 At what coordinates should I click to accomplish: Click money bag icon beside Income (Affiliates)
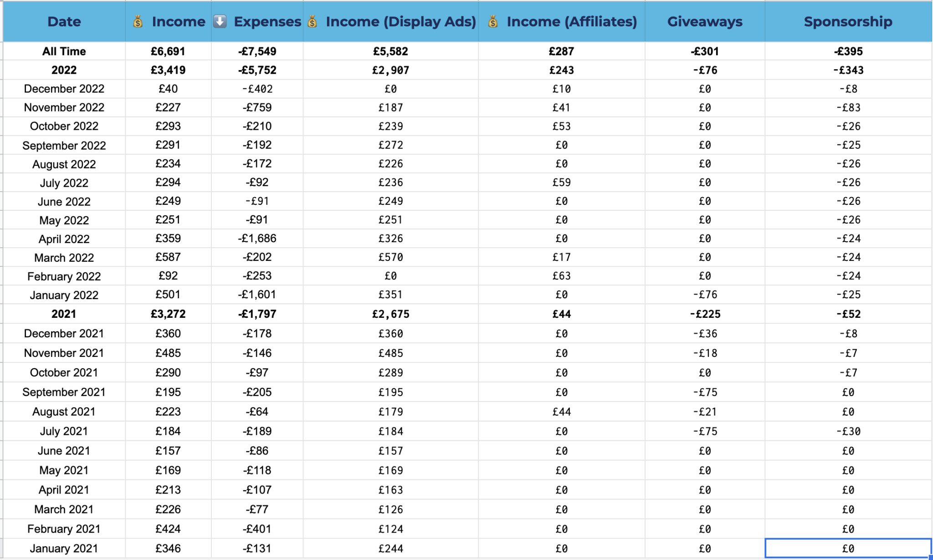[493, 21]
